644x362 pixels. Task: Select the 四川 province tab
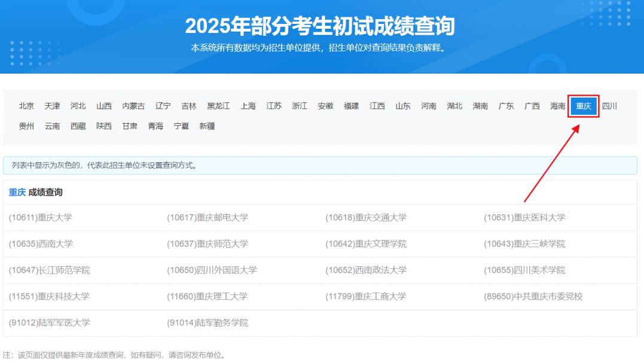610,106
